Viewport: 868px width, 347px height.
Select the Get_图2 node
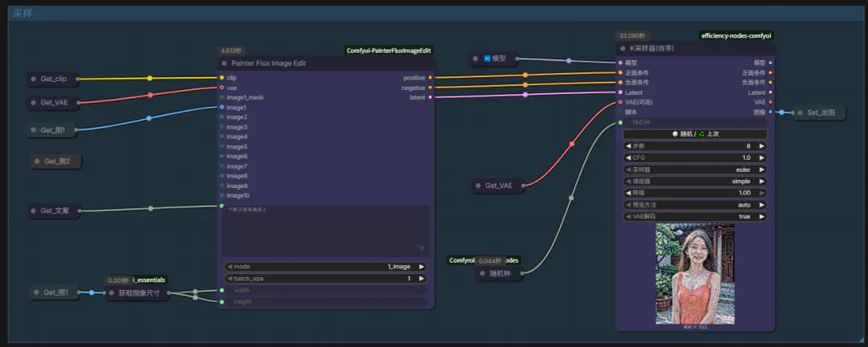coord(56,161)
